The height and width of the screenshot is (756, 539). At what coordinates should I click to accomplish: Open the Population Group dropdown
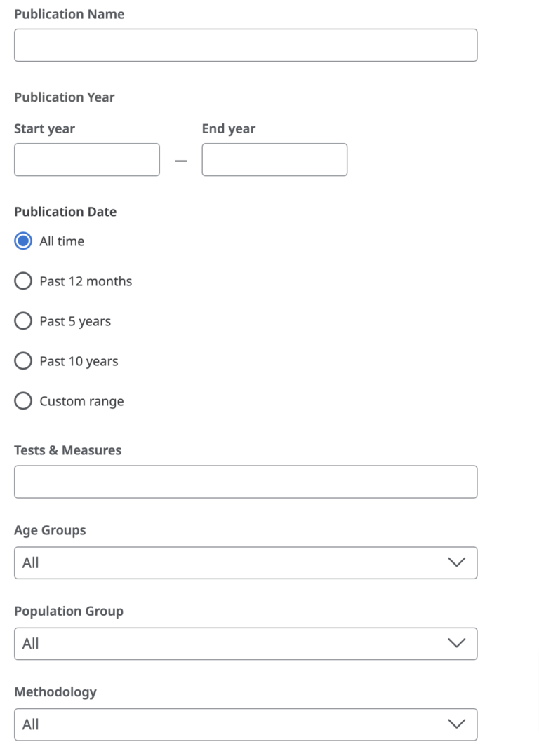[246, 643]
